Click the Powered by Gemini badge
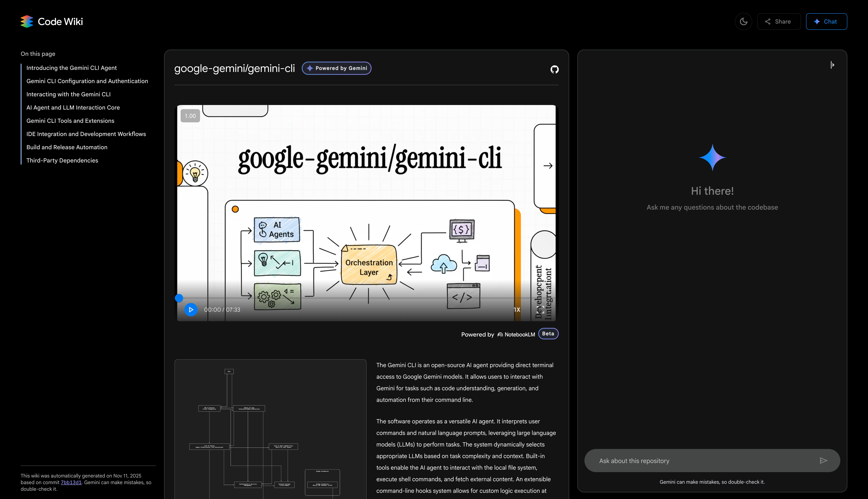The image size is (868, 499). pos(336,68)
